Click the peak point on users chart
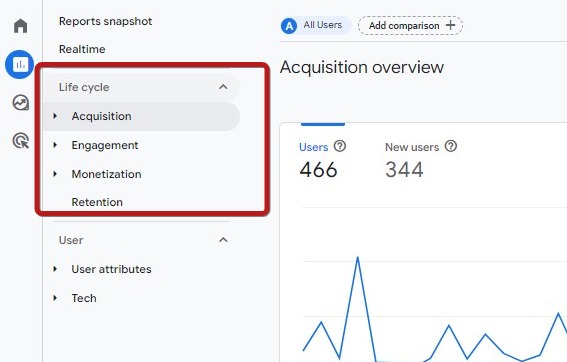This screenshot has width=567, height=362. (x=358, y=257)
